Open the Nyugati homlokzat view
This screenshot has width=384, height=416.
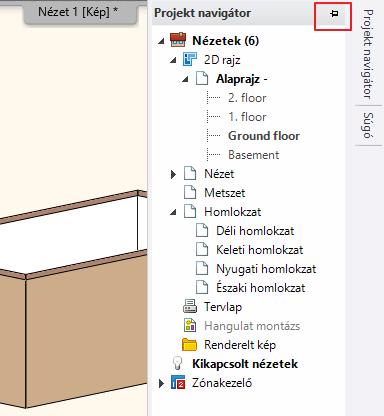tap(266, 269)
